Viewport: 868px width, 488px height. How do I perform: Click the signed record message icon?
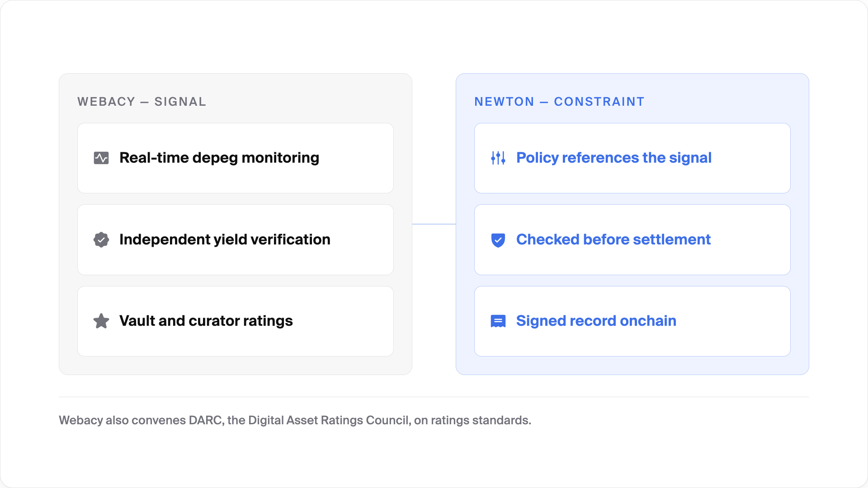coord(498,321)
